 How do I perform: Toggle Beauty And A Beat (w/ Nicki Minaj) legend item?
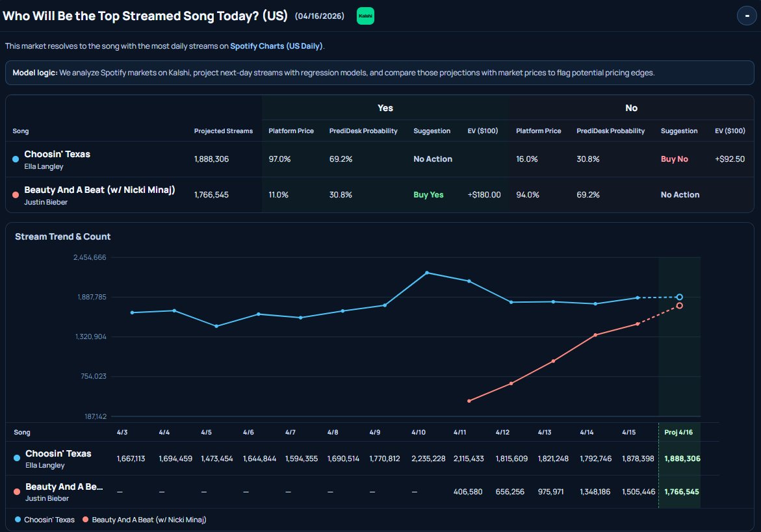(x=145, y=520)
